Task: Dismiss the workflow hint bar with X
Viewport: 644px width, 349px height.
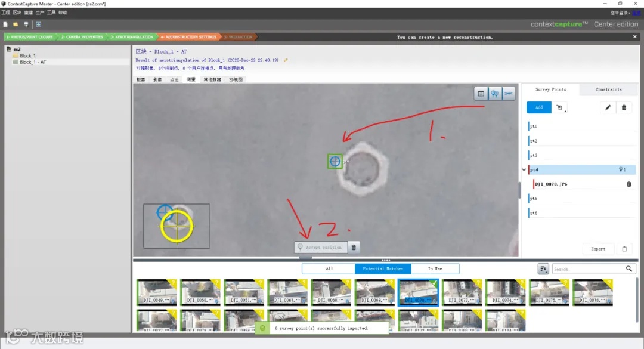Action: 634,36
